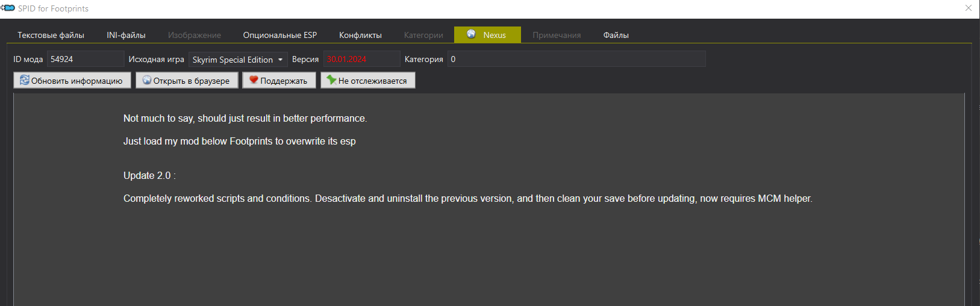Switch to Текстовые файлы tab

(x=51, y=35)
